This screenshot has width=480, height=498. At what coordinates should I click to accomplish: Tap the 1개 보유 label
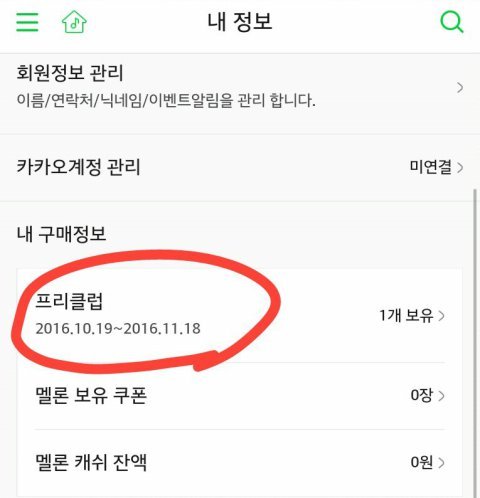406,315
